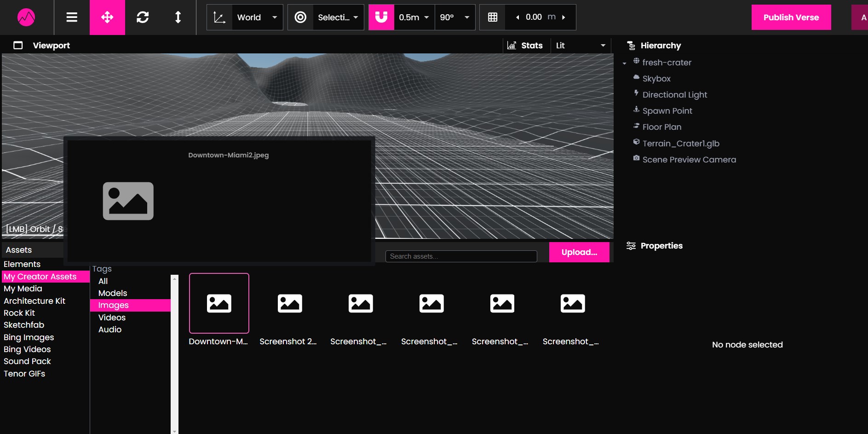
Task: Select Bing Images source
Action: 29,337
